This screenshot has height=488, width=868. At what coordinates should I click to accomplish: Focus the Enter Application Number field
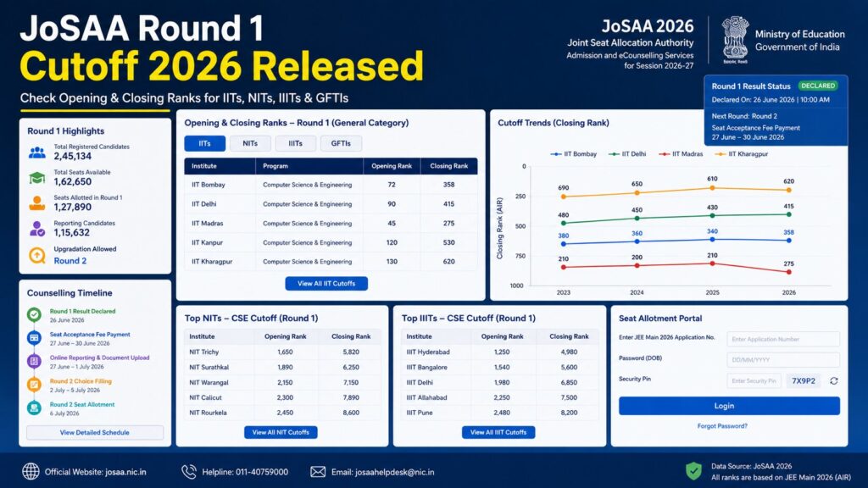(782, 339)
